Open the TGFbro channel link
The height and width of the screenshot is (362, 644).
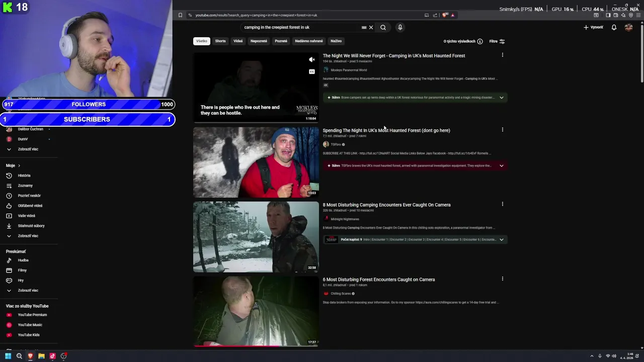click(336, 144)
